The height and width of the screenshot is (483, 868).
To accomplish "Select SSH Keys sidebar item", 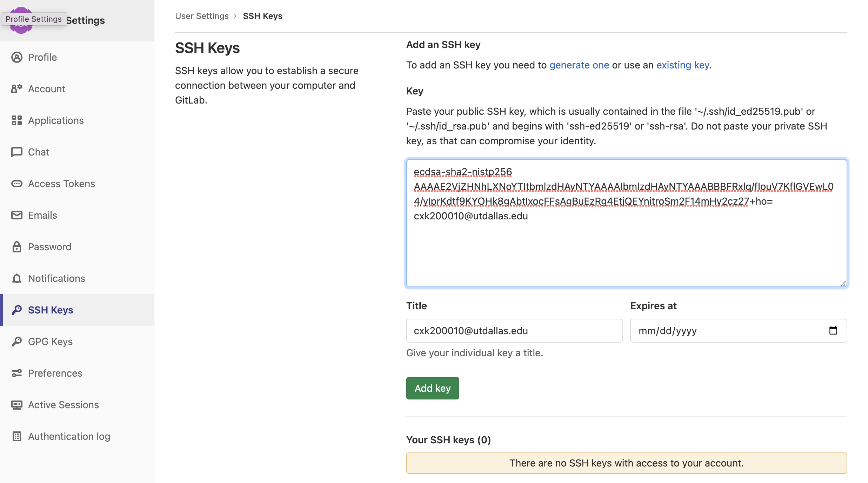I will coord(51,310).
